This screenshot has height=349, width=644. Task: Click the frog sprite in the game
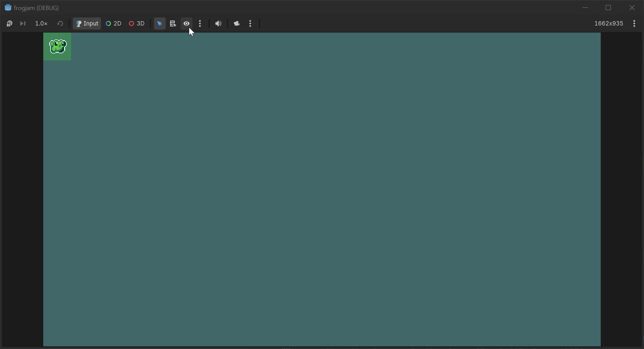pos(58,47)
